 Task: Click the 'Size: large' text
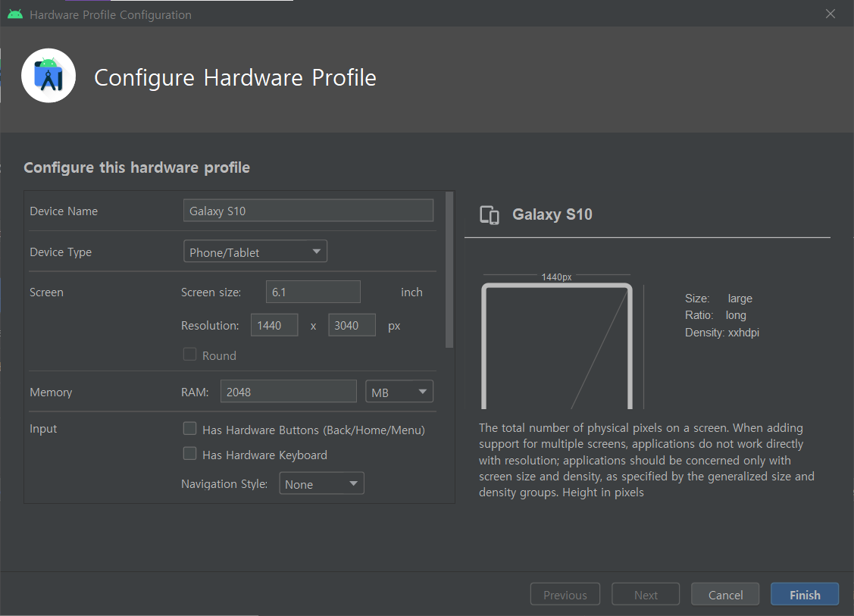718,299
